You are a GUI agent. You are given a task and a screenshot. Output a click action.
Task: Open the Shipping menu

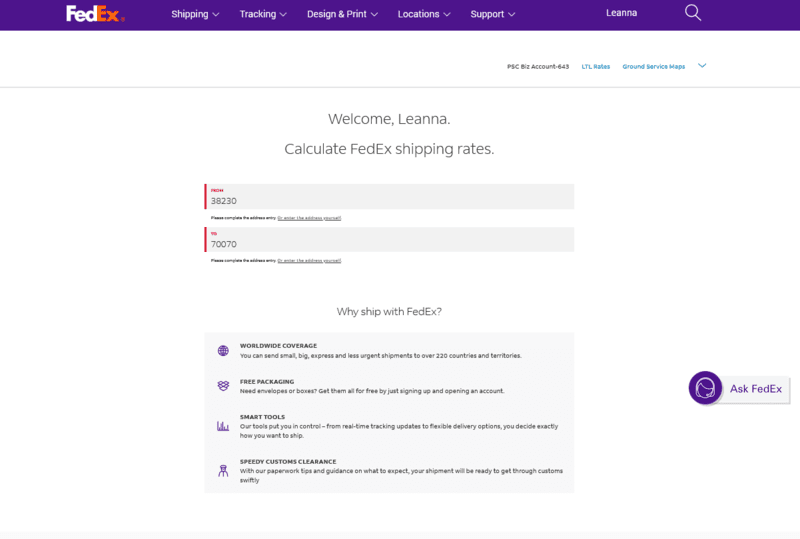tap(195, 14)
